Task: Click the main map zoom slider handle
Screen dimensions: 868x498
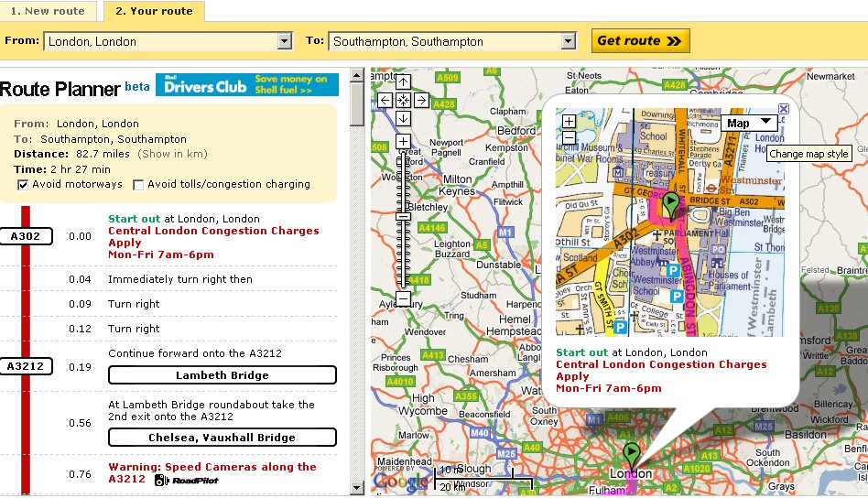Action: coord(403,216)
